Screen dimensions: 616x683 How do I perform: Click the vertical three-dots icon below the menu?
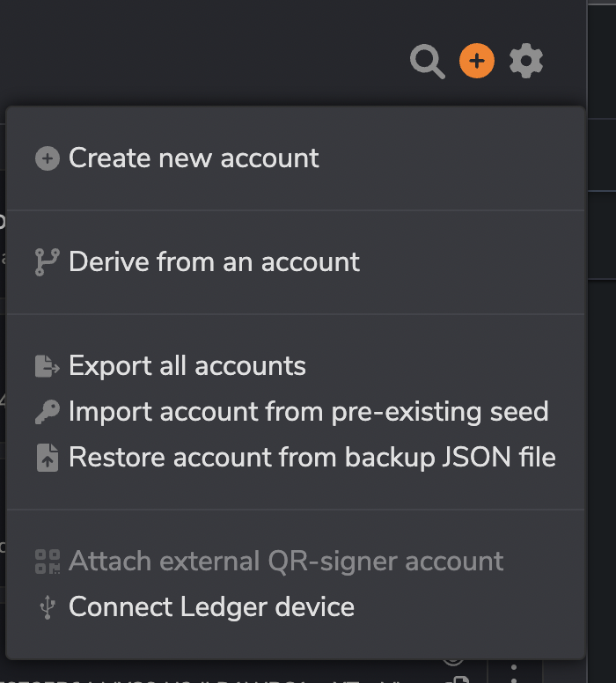(514, 672)
